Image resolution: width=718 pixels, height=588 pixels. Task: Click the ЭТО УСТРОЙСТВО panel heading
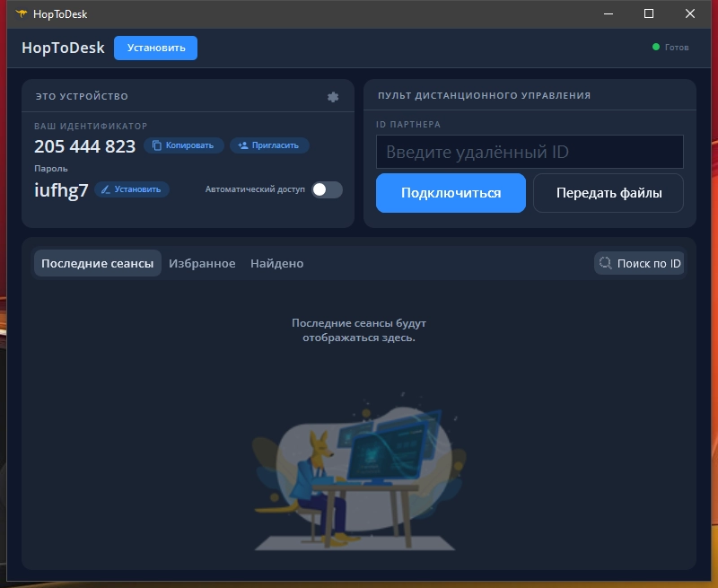[82, 96]
